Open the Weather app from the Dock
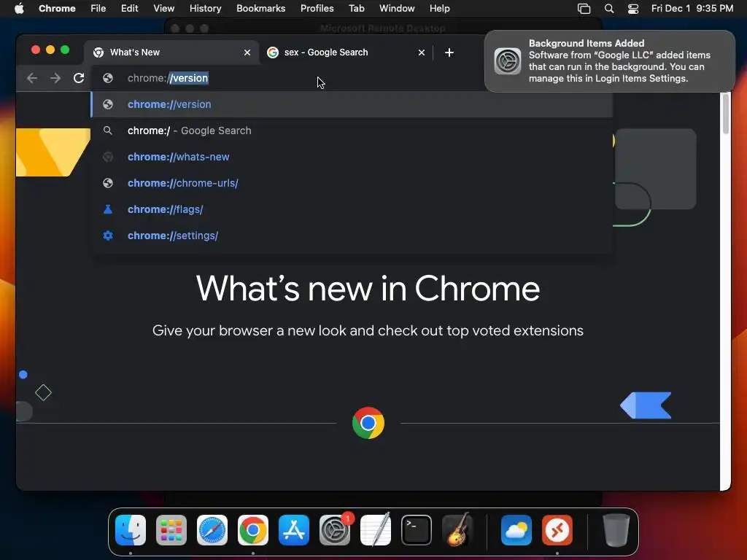 pyautogui.click(x=516, y=530)
